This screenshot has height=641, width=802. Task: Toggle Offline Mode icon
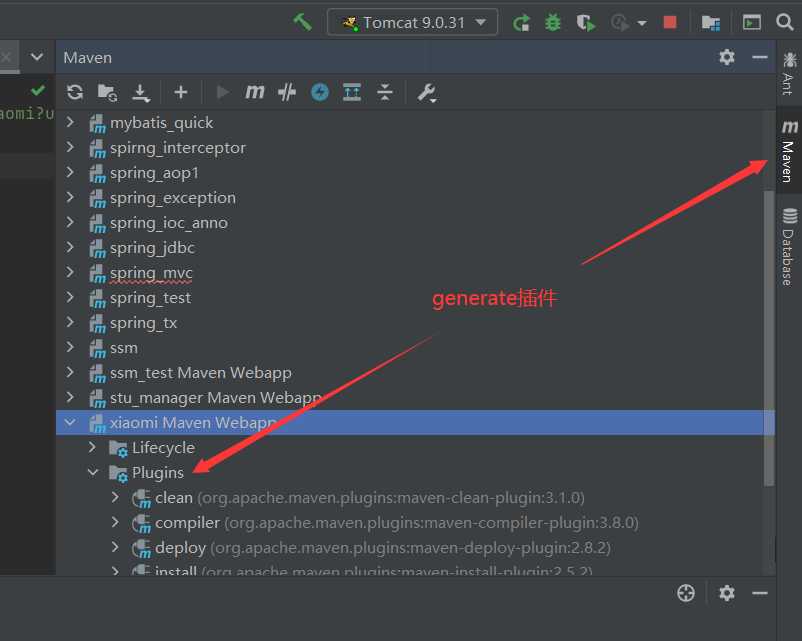[287, 92]
